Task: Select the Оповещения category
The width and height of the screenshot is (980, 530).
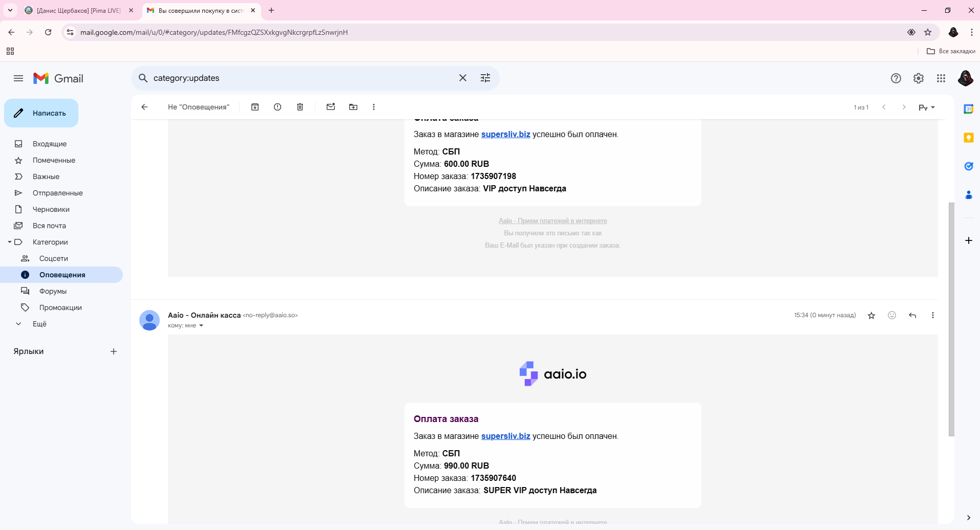Action: pos(61,275)
